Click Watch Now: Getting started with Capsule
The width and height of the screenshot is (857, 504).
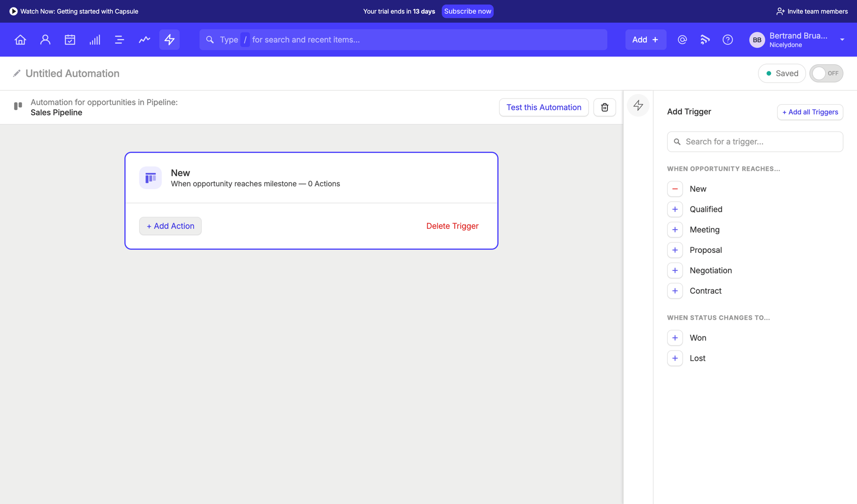tap(74, 11)
